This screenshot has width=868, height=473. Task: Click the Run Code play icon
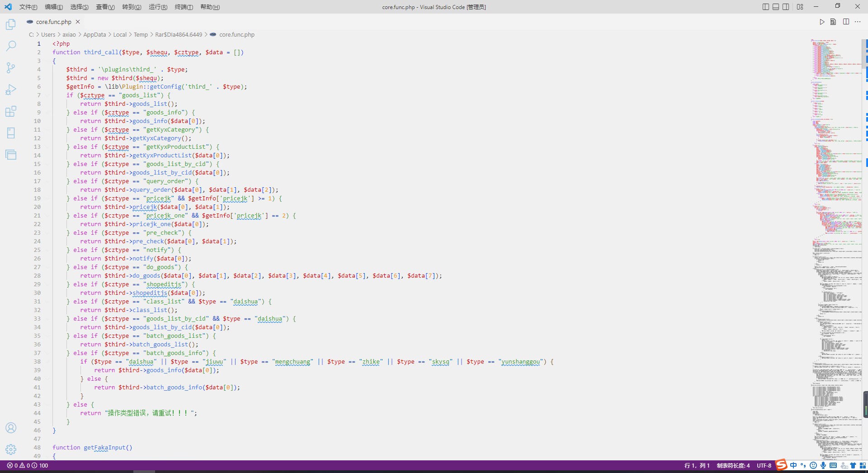pos(822,22)
